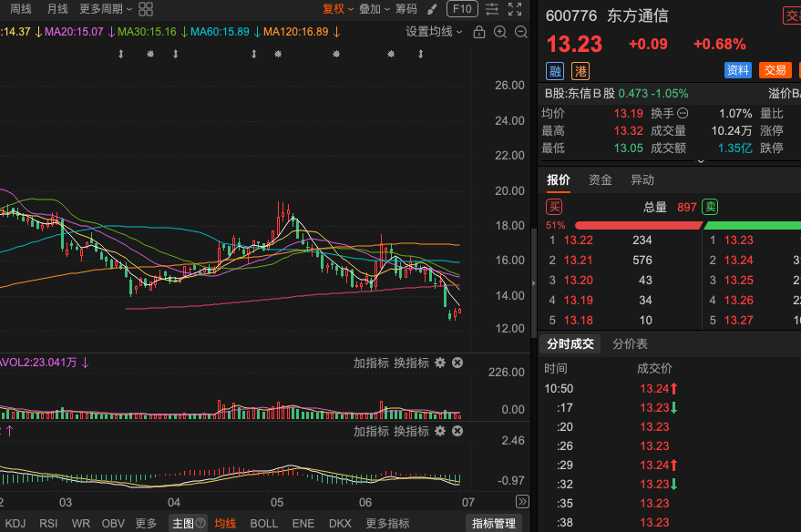The image size is (801, 532).
Task: Click the help icon next to 主图
Action: 200,523
